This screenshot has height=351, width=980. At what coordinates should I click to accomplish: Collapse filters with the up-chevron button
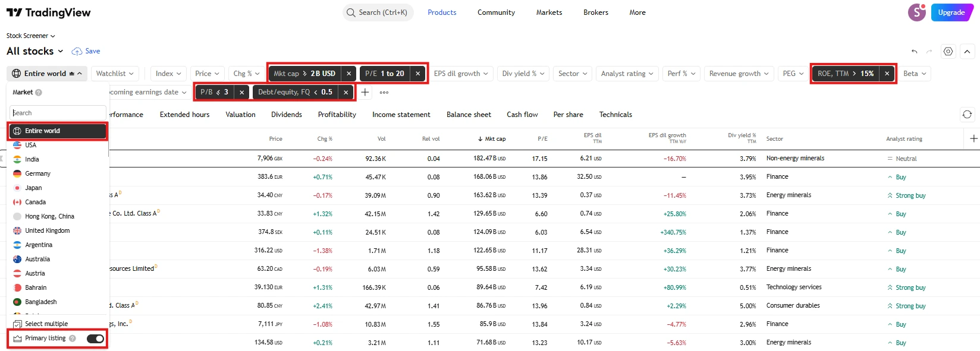[968, 52]
